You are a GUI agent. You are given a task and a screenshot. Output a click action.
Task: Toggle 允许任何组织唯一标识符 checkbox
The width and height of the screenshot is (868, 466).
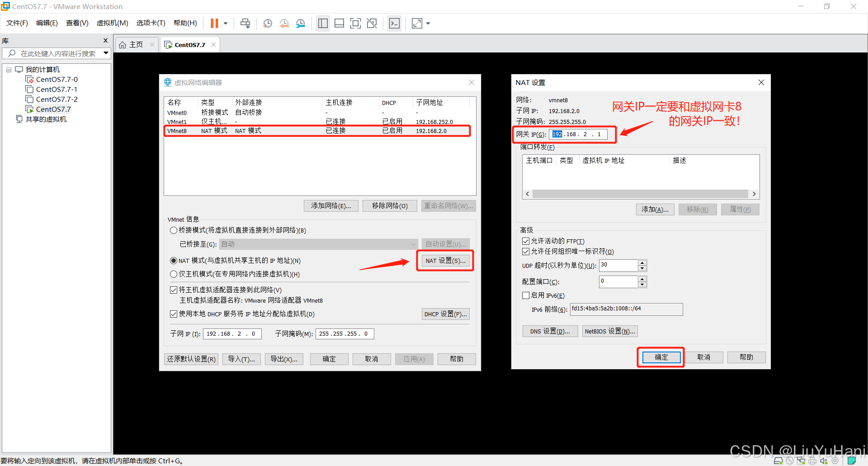click(526, 252)
